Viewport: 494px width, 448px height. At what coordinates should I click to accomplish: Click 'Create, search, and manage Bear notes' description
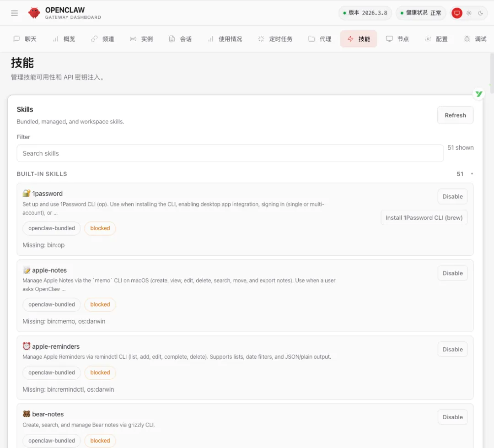pyautogui.click(x=89, y=425)
